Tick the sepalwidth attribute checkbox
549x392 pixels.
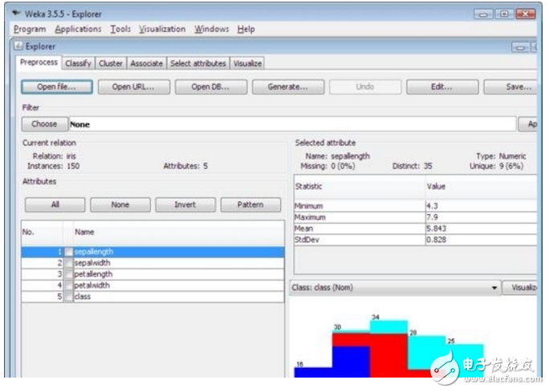[x=69, y=263]
